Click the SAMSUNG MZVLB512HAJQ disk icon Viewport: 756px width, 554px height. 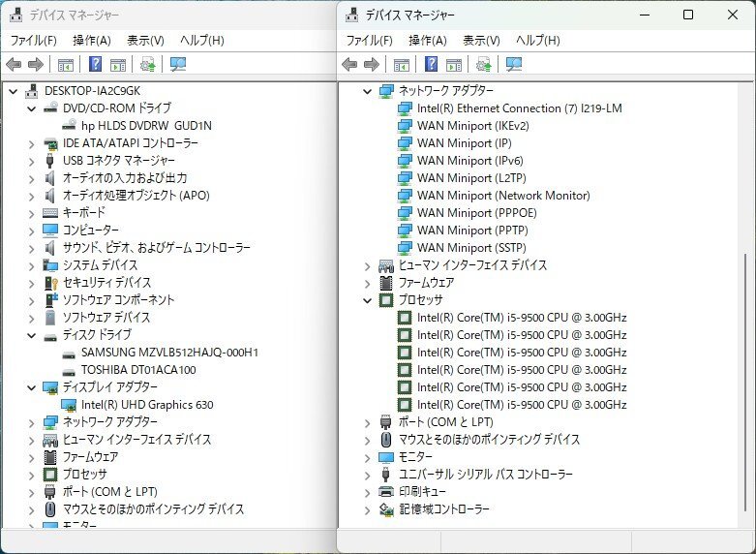69,354
